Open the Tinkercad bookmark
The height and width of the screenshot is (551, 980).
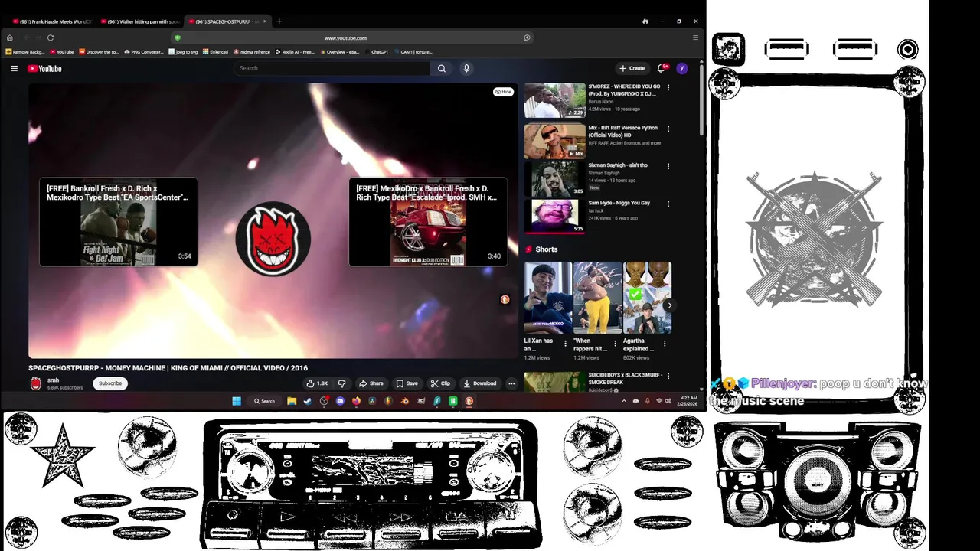pos(216,52)
